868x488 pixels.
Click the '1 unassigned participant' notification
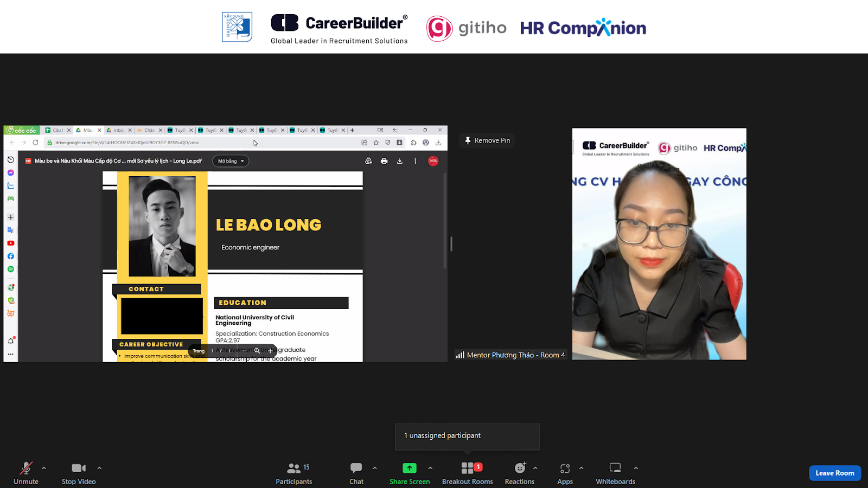468,436
